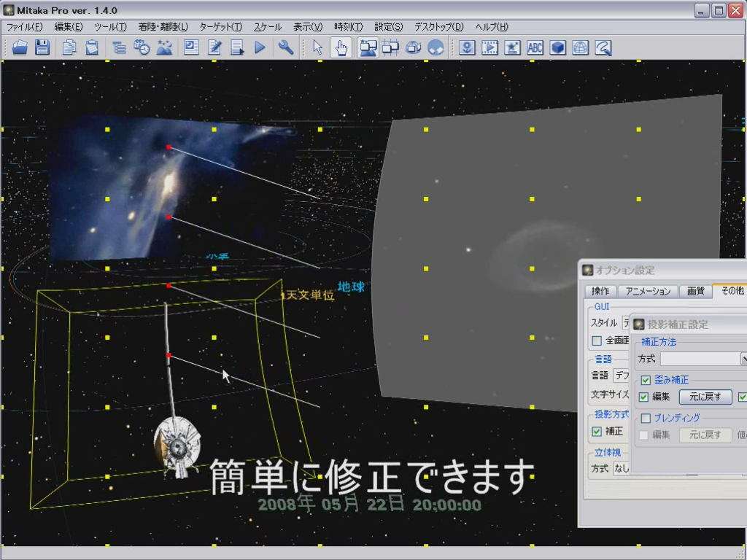The image size is (747, 560).
Task: Click the 地球 label in the view
Action: coord(351,287)
